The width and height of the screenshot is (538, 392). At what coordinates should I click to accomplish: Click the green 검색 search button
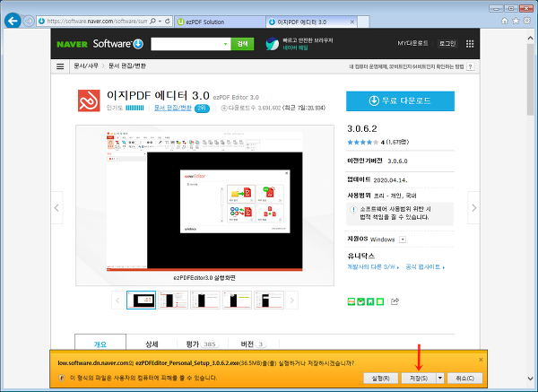click(x=243, y=44)
